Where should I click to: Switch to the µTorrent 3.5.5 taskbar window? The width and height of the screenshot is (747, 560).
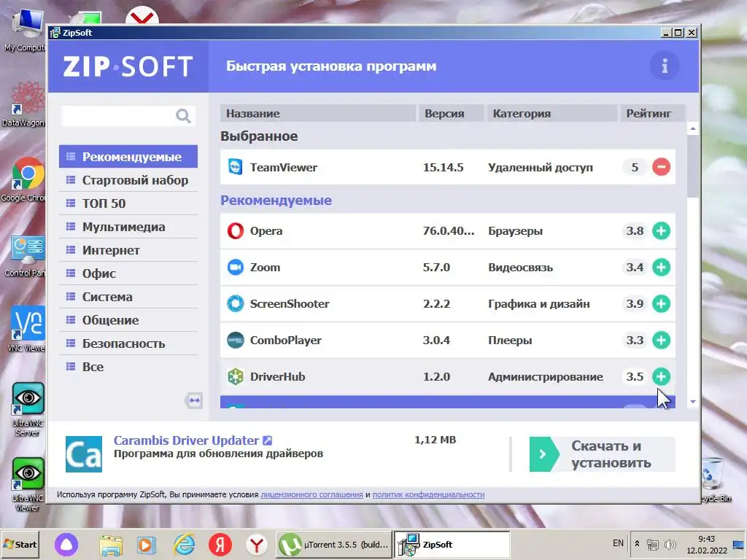pyautogui.click(x=334, y=544)
